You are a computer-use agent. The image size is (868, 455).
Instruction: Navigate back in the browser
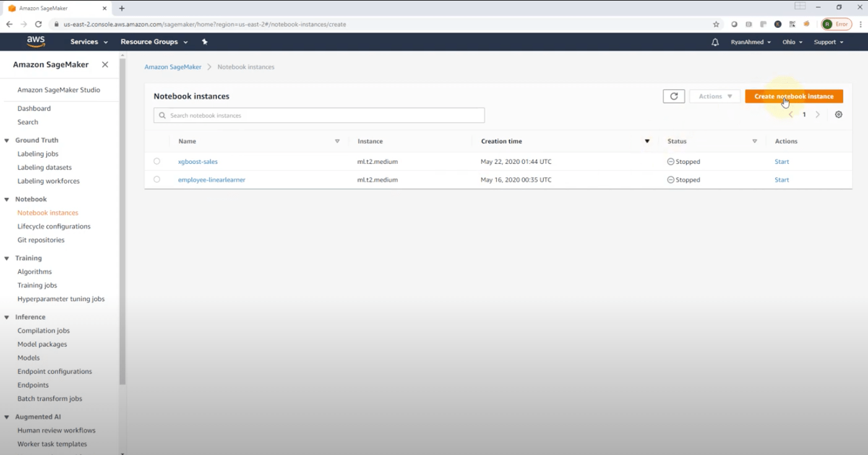(x=9, y=24)
